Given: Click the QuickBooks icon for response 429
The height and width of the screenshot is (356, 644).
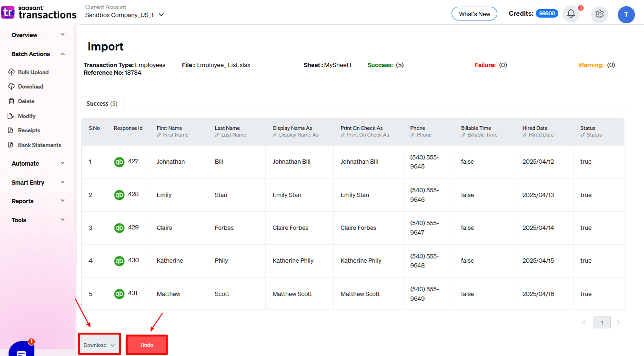Looking at the screenshot, I should point(119,228).
